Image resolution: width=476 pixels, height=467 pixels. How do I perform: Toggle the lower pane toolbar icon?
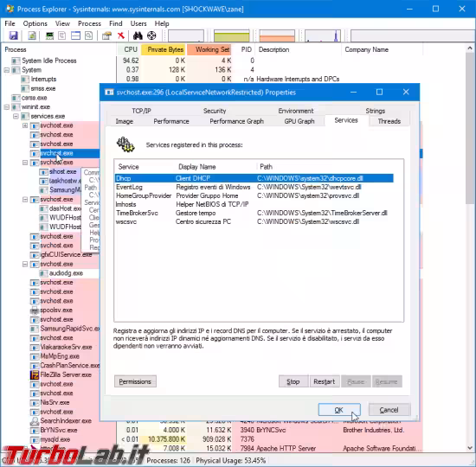75,35
